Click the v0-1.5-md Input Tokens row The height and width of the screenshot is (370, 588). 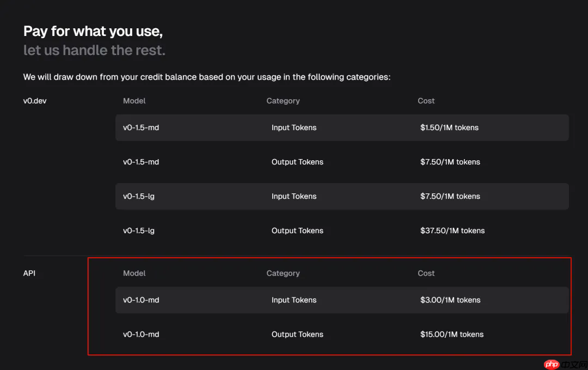coord(342,128)
